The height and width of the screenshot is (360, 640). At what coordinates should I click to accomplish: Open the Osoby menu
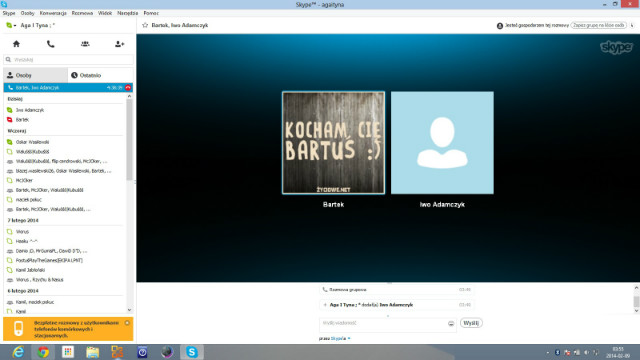(x=27, y=13)
